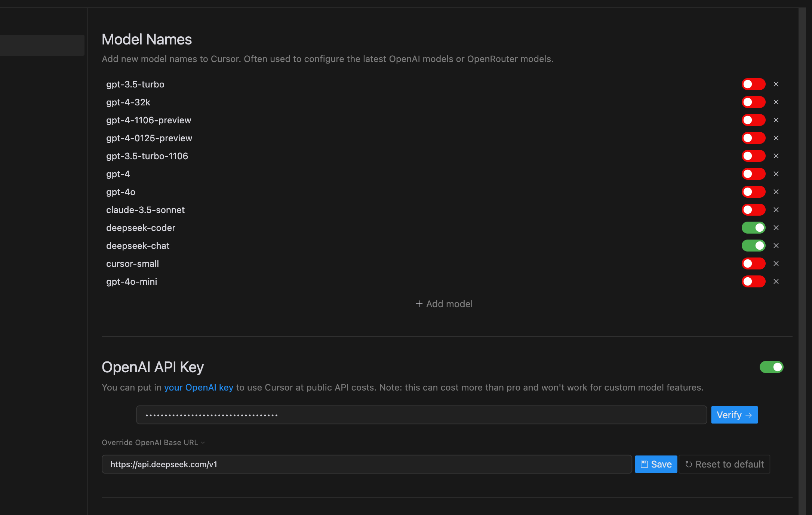Collapse the Override OpenAI Base URL section
The height and width of the screenshot is (515, 812).
click(x=153, y=442)
